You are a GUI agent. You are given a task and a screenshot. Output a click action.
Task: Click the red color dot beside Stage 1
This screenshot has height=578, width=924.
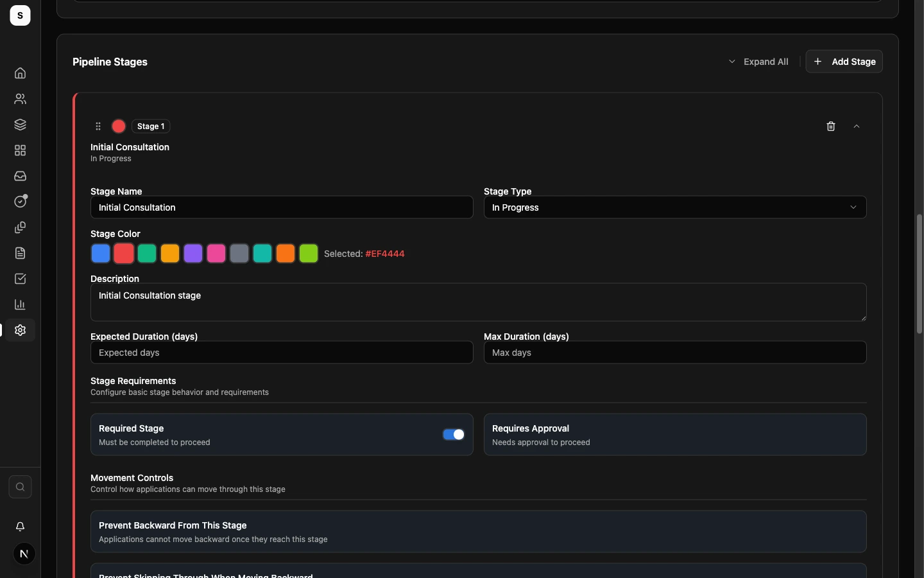(x=119, y=127)
